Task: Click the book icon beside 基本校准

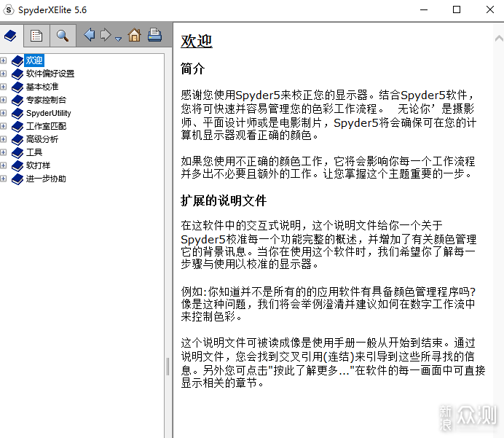Action: point(17,87)
